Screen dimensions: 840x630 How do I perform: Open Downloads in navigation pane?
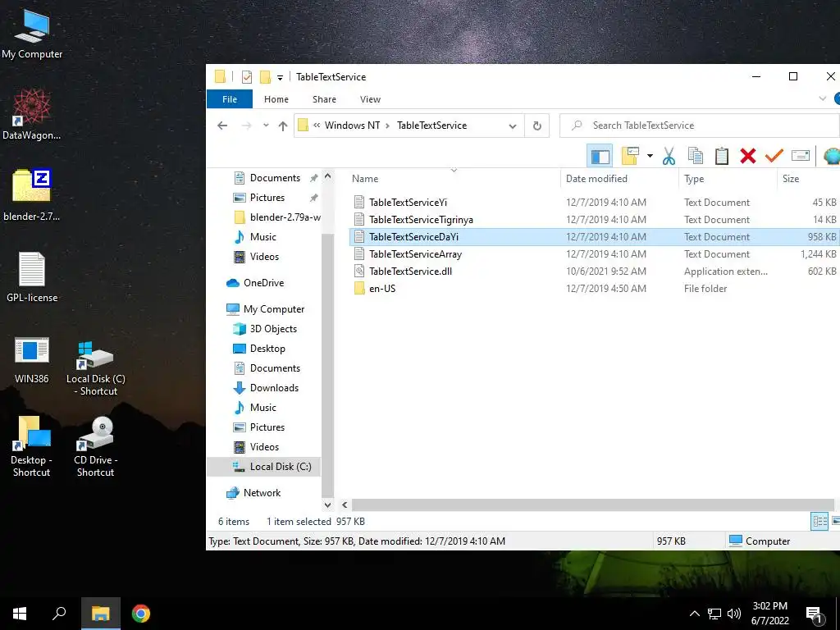point(265,388)
